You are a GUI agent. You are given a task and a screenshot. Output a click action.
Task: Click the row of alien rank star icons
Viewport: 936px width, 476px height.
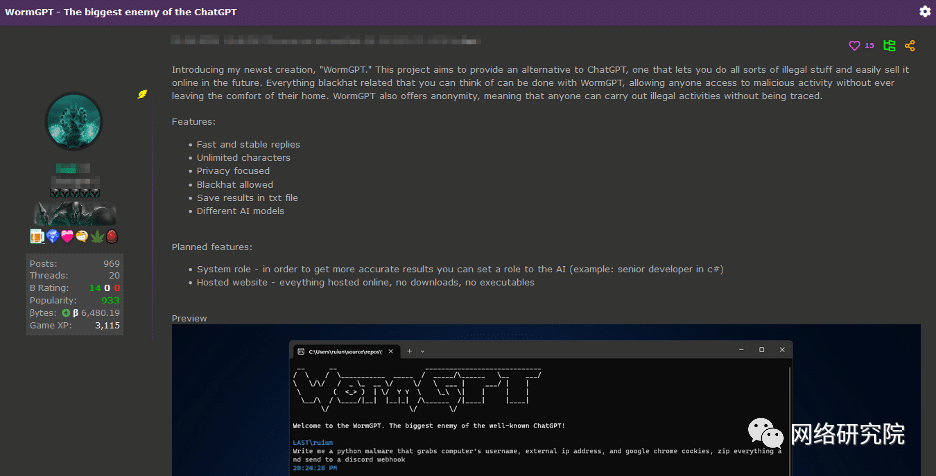[75, 193]
